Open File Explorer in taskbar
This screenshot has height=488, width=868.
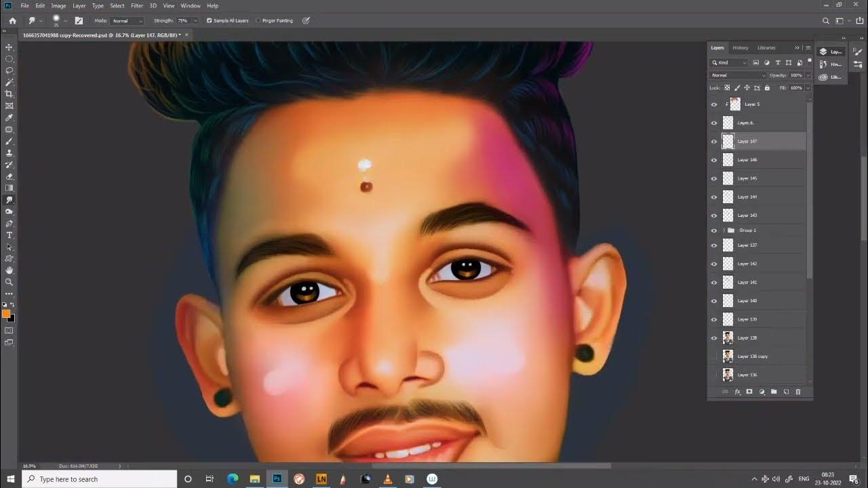(x=254, y=479)
